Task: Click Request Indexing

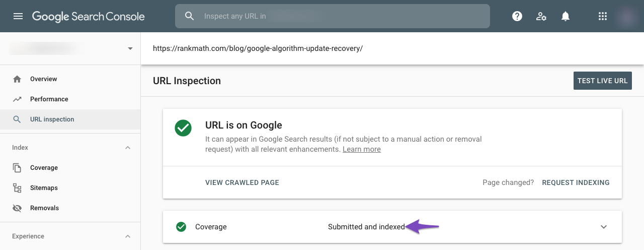Action: pos(576,182)
